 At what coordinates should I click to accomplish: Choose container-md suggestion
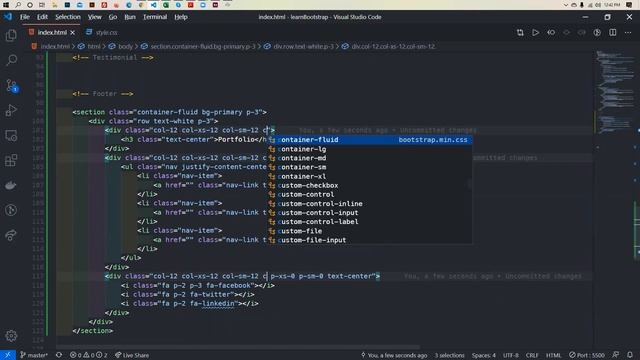370,158
